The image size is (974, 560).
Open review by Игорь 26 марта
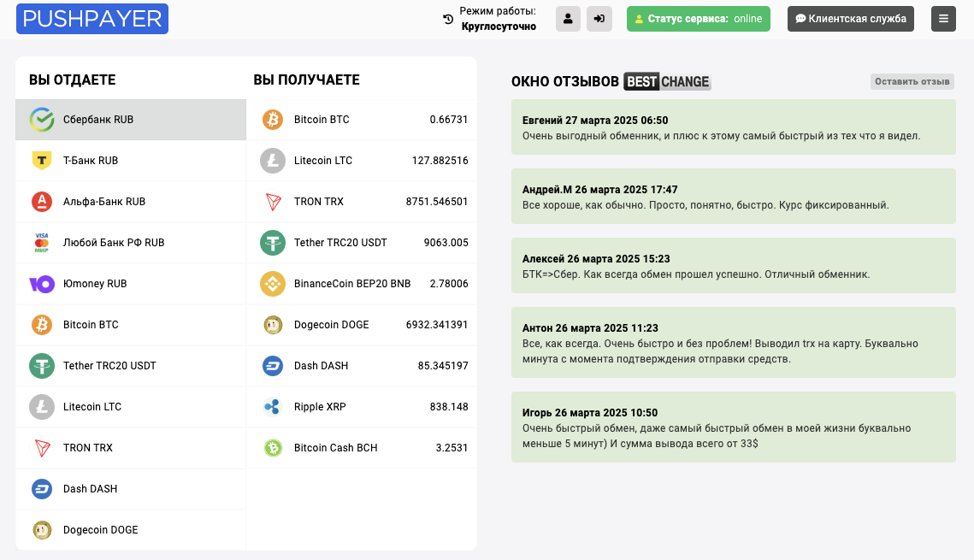tap(734, 427)
